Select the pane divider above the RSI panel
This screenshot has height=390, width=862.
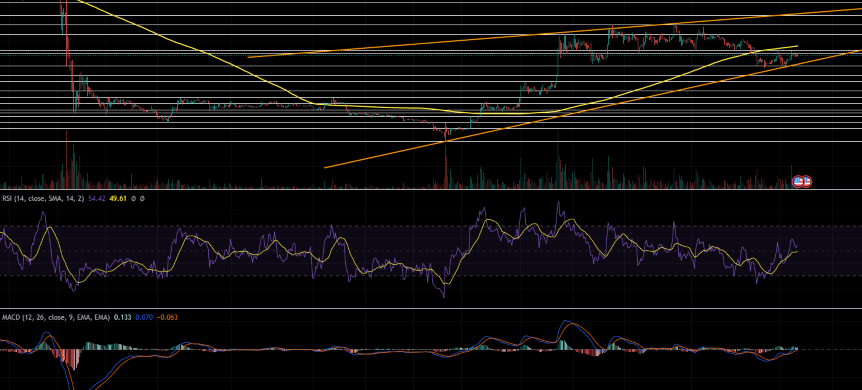431,190
